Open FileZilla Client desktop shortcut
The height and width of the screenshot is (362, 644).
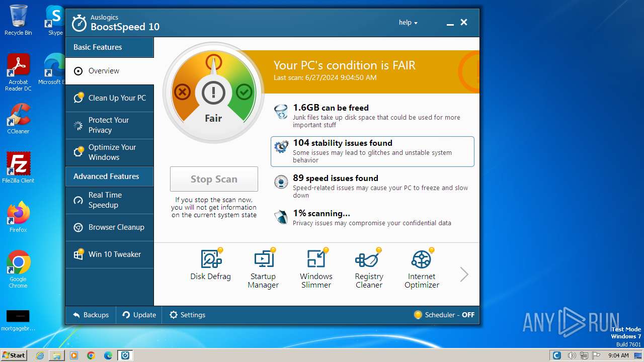pyautogui.click(x=18, y=168)
